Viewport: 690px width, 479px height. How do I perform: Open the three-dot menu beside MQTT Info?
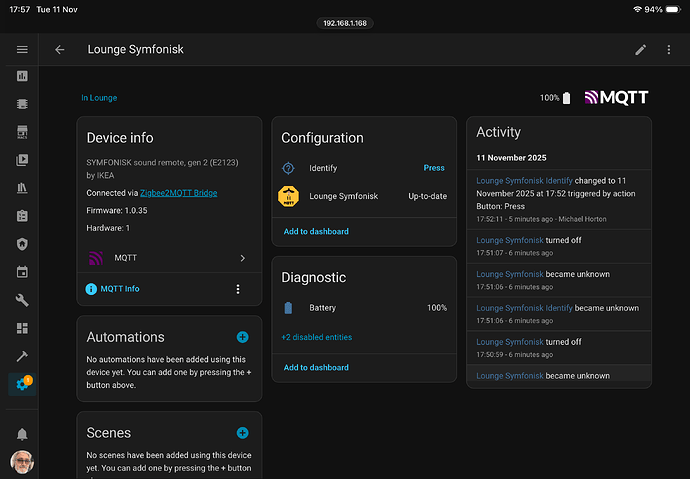[x=238, y=289]
